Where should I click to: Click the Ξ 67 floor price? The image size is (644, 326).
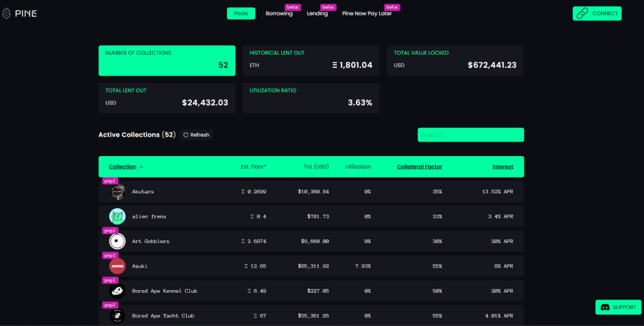[x=260, y=316]
